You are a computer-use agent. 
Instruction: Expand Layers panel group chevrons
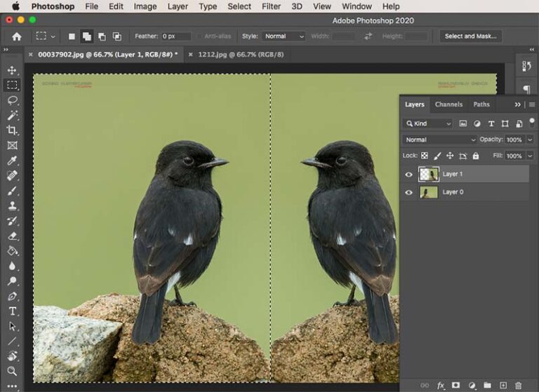pos(518,104)
